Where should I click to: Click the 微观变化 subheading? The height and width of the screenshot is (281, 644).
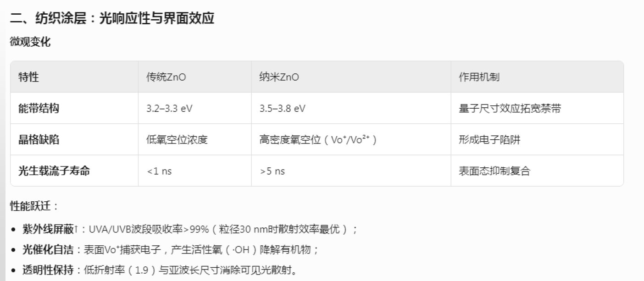30,43
